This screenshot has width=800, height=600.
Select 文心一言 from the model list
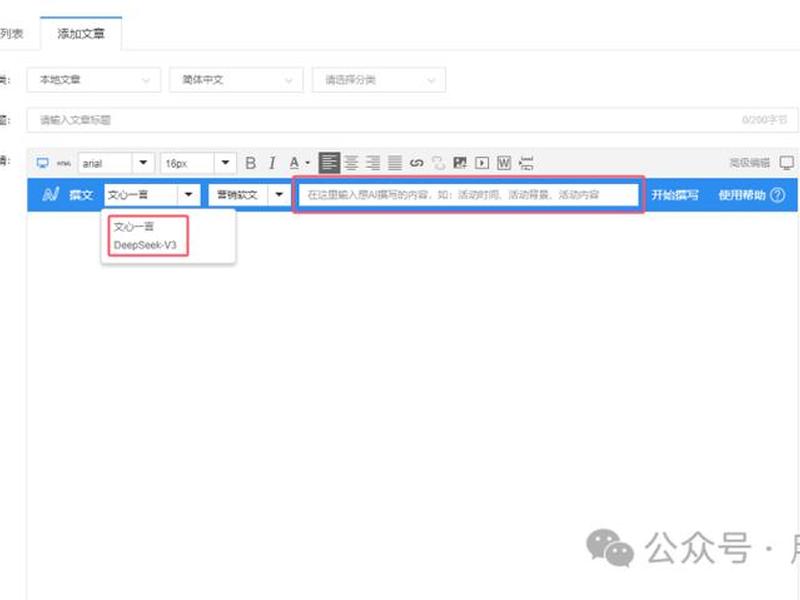[134, 227]
